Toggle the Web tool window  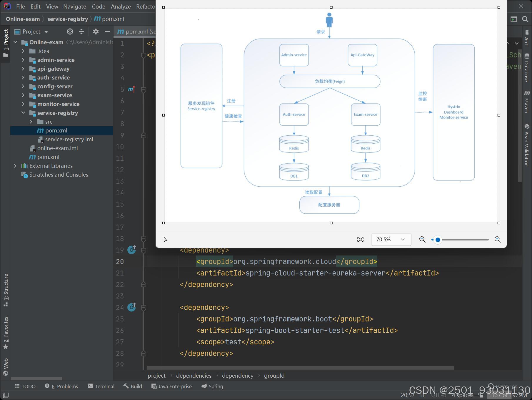(x=6, y=367)
